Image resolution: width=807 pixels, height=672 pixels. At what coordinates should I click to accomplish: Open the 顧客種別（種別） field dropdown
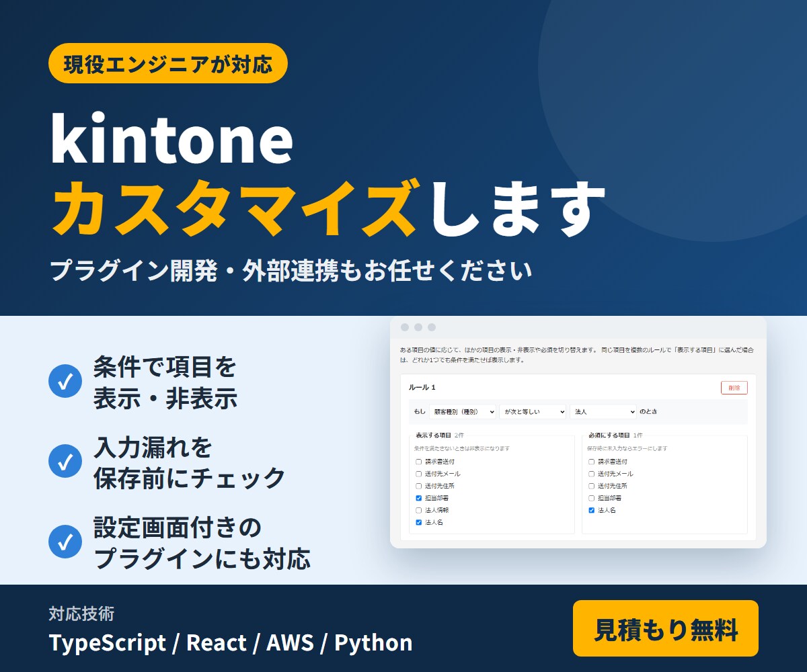point(463,411)
